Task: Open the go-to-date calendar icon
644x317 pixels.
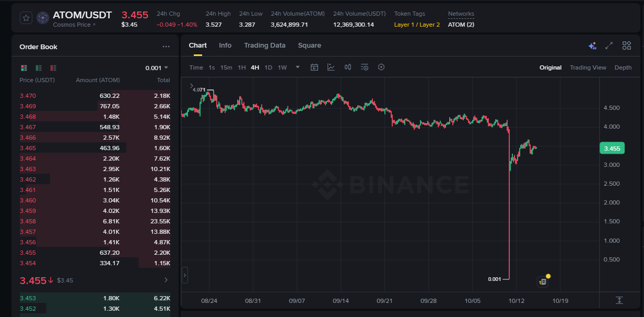Action: (x=314, y=67)
